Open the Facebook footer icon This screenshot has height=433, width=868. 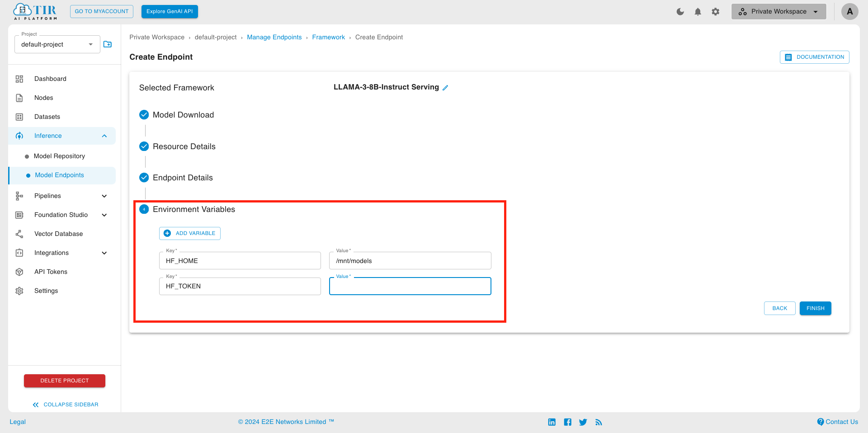568,422
